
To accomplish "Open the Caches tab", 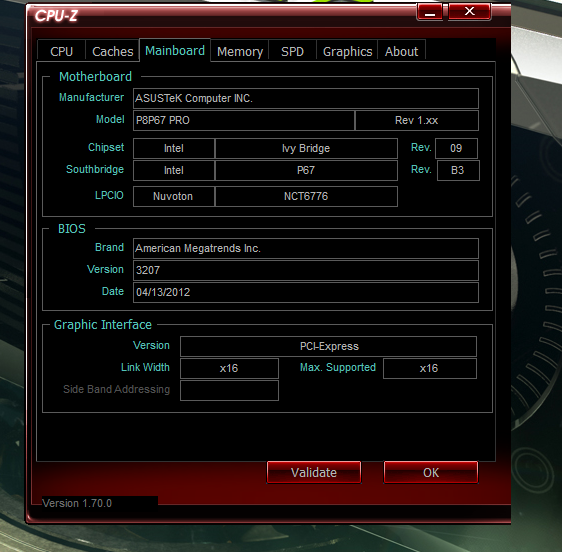I will tap(113, 51).
